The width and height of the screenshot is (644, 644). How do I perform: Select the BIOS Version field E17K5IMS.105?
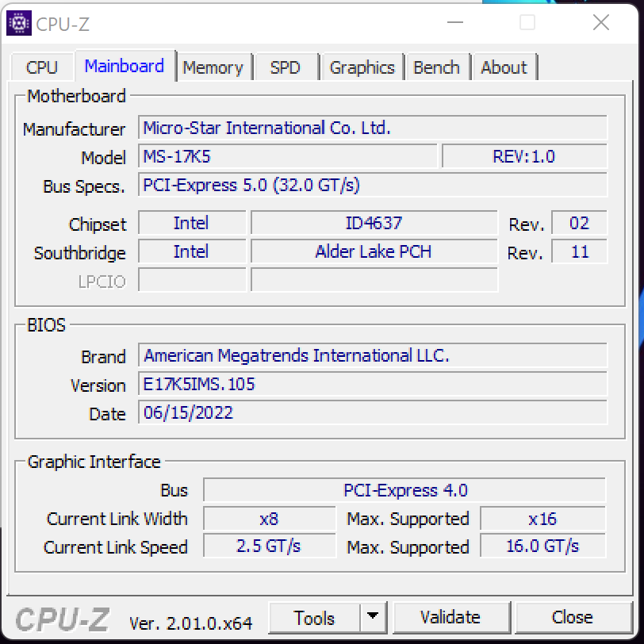[373, 385]
